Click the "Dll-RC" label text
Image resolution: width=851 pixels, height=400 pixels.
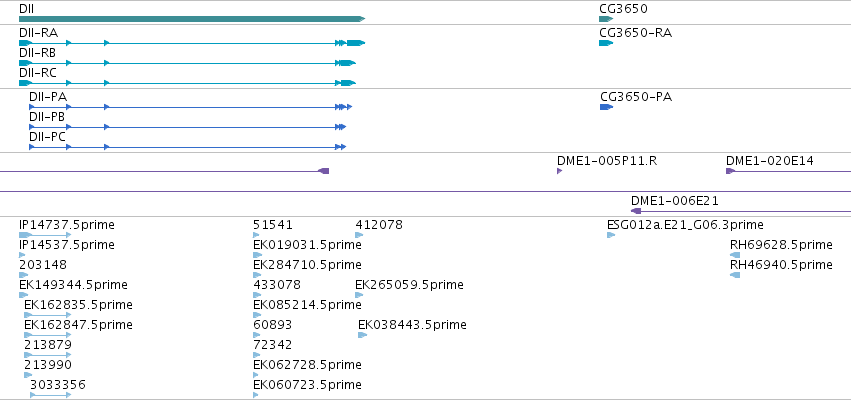(x=37, y=73)
